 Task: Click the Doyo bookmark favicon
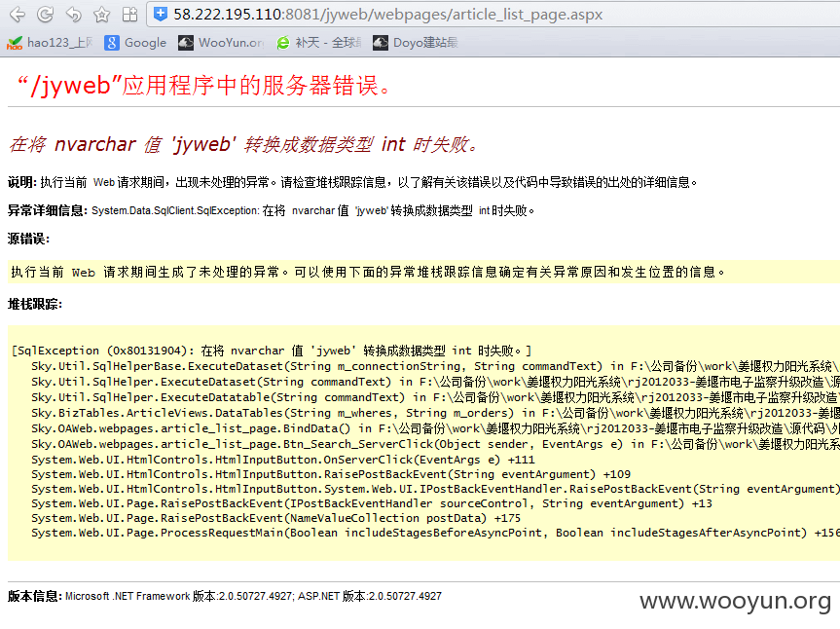(381, 43)
